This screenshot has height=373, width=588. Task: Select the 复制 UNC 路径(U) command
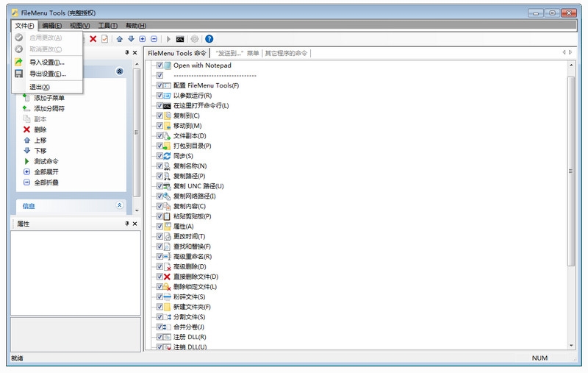click(x=198, y=186)
